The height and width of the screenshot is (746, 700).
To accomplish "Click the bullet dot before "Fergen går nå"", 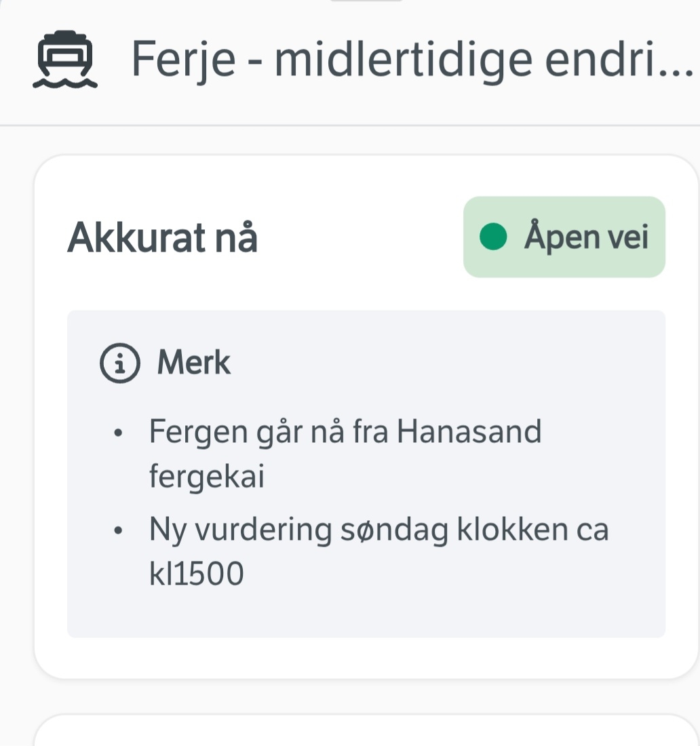I will point(119,433).
